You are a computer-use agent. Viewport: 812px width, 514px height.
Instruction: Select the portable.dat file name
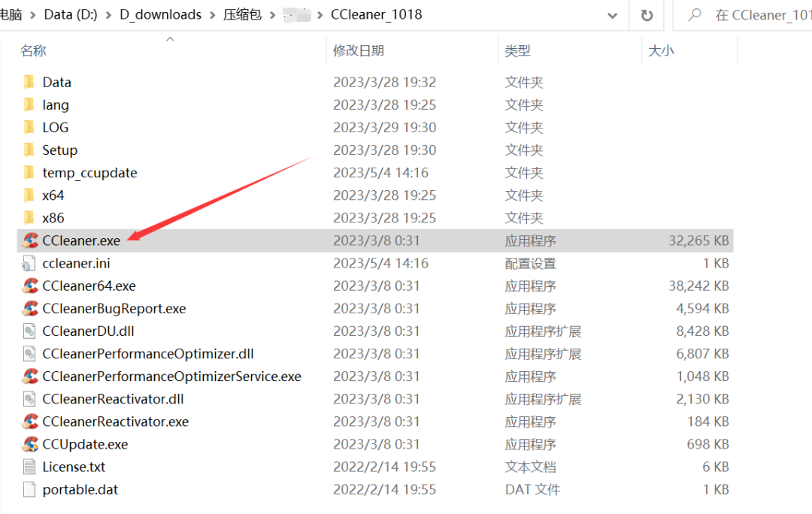click(80, 490)
